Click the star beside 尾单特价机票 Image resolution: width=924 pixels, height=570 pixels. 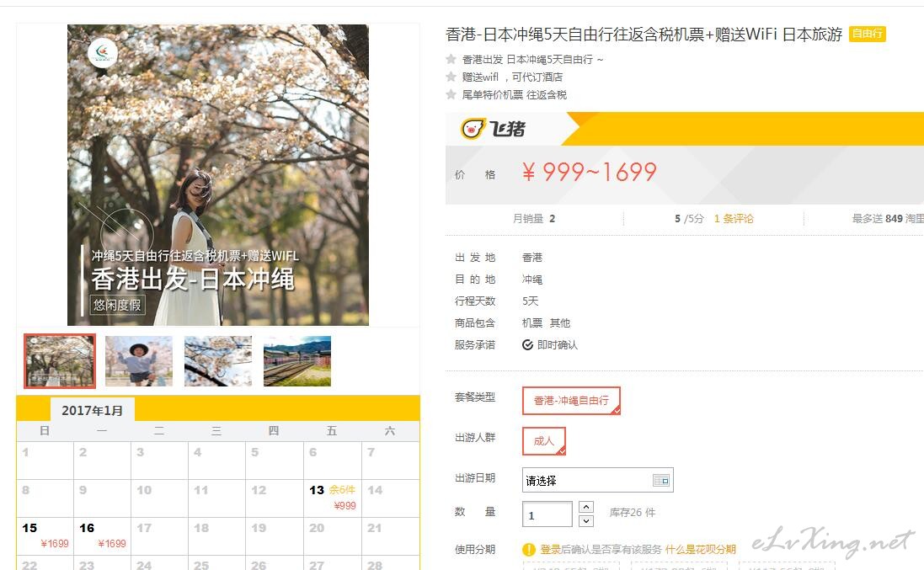(451, 94)
